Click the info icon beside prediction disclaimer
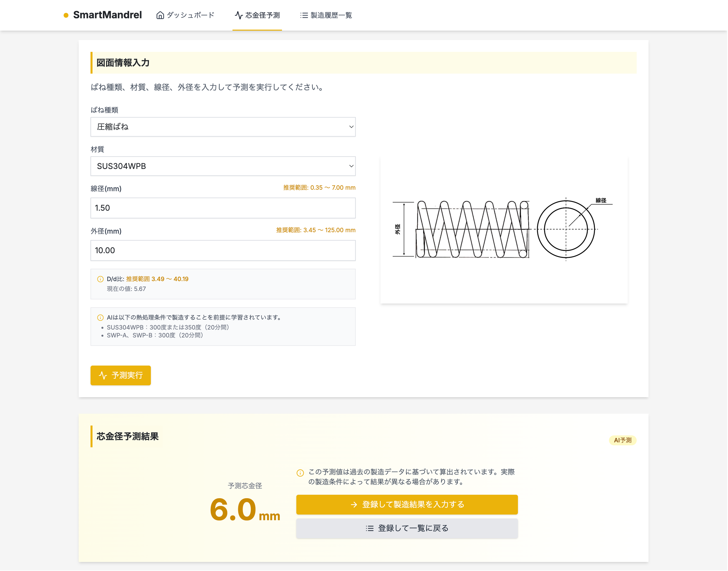Image resolution: width=728 pixels, height=571 pixels. coord(300,473)
